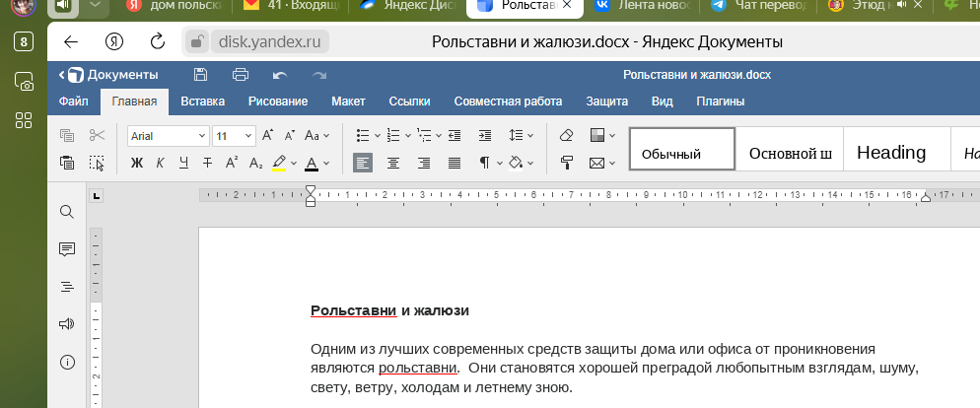Image resolution: width=980 pixels, height=408 pixels.
Task: Increase font size with the larger A
Action: click(267, 136)
